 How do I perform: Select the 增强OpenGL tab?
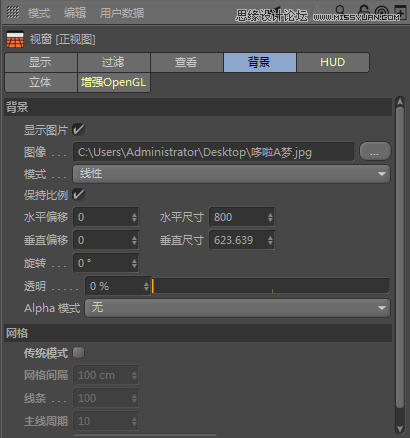(114, 82)
